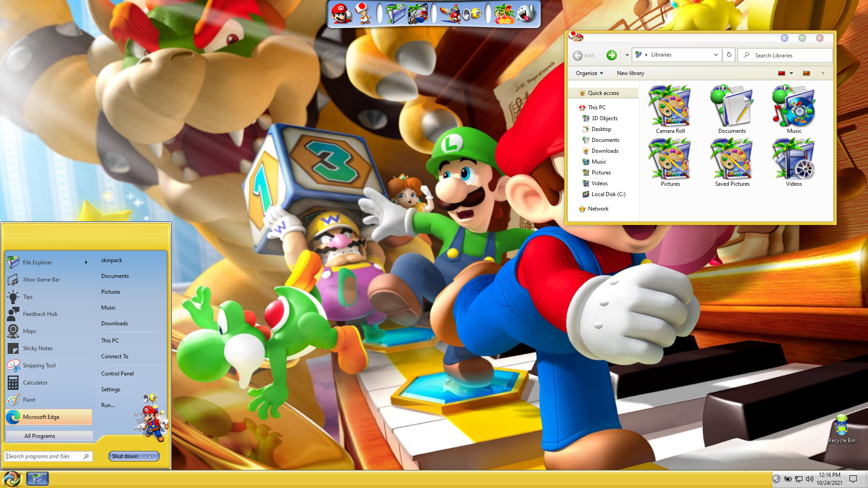868x488 pixels.
Task: Expand the change view options arrow
Action: tap(791, 73)
